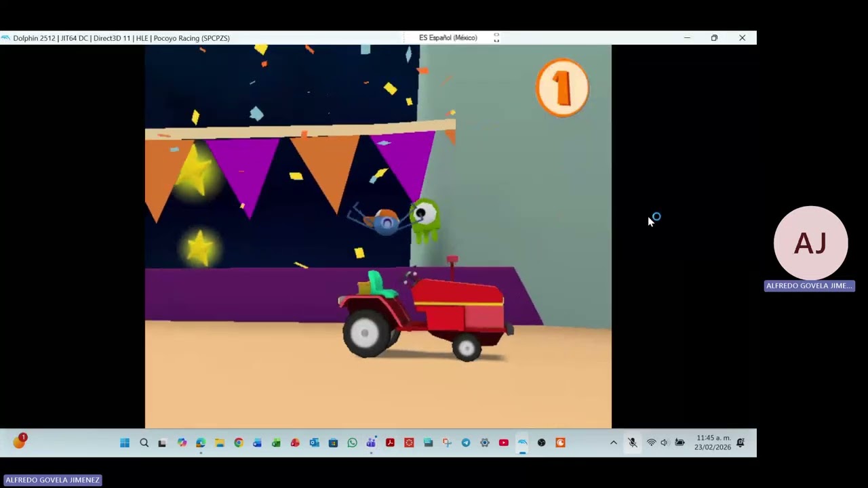This screenshot has height=488, width=868.
Task: Open taskbar Search magnifier
Action: point(144,443)
